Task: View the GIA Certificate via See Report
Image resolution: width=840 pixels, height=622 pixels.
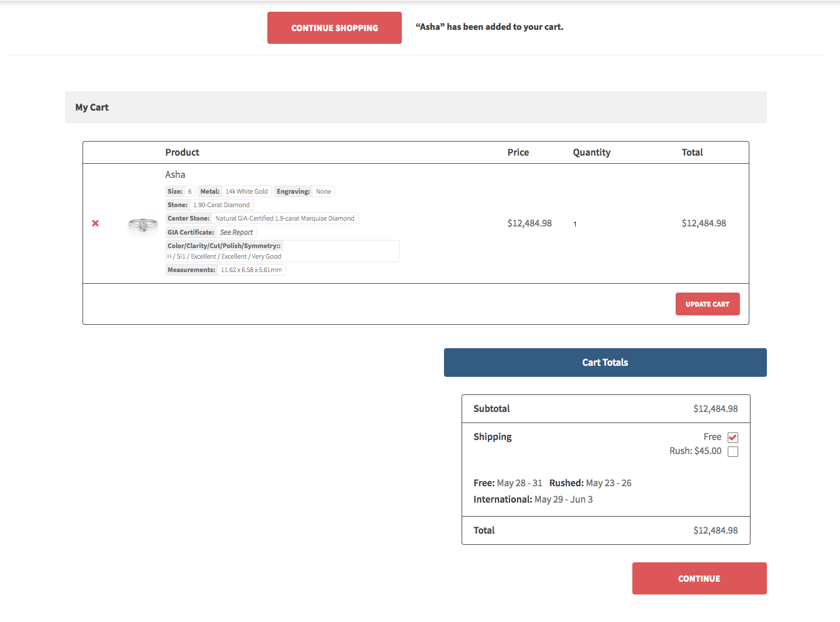Action: point(236,232)
